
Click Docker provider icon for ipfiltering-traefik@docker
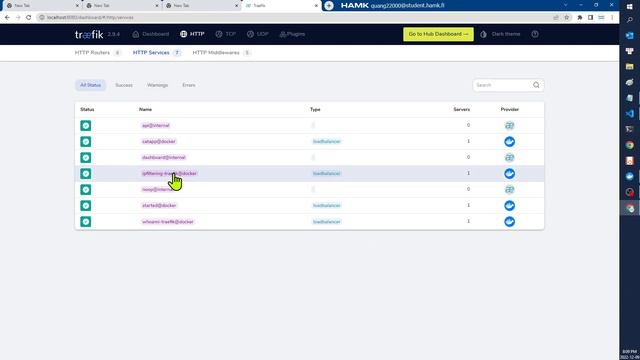[x=509, y=173]
